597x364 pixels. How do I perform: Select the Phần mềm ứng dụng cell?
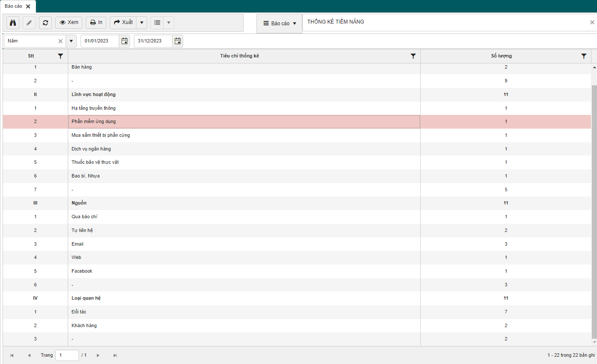tap(244, 122)
